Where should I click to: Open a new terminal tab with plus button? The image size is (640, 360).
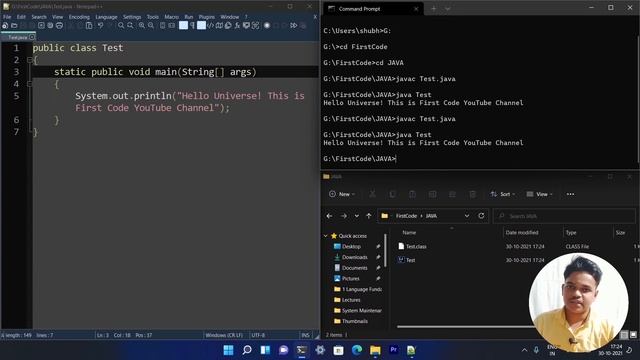(x=433, y=9)
